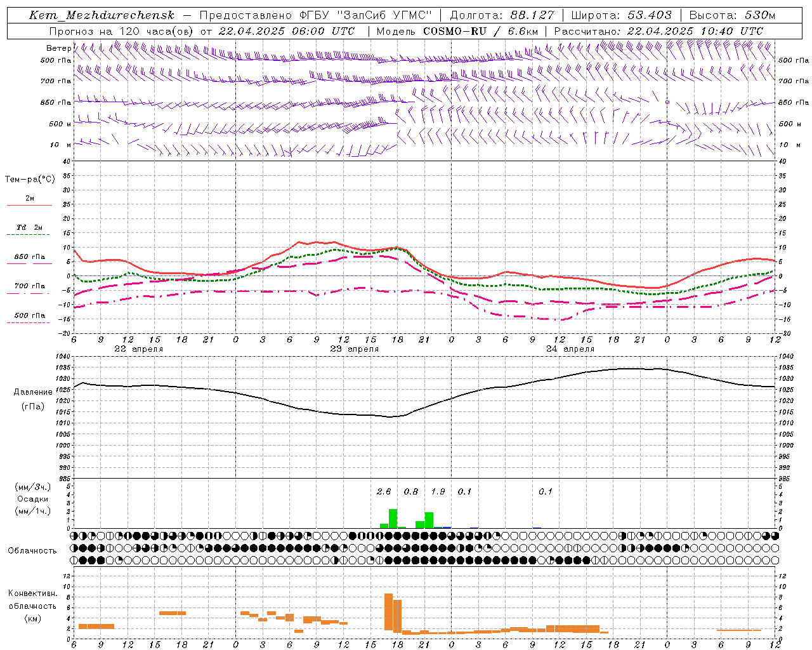Select the Прогноз на 120 часа(ов) text
Image resolution: width=812 pixels, height=650 pixels.
[121, 31]
